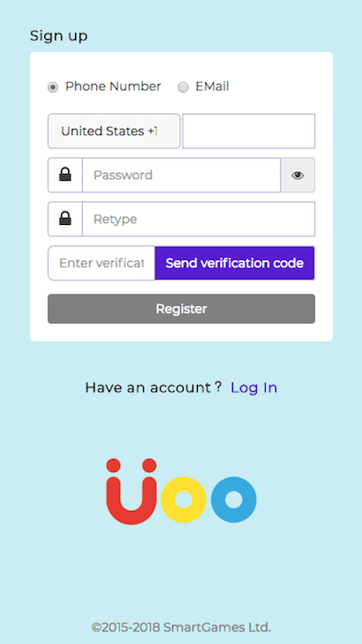Open the United States +1 country code dropdown

click(114, 131)
